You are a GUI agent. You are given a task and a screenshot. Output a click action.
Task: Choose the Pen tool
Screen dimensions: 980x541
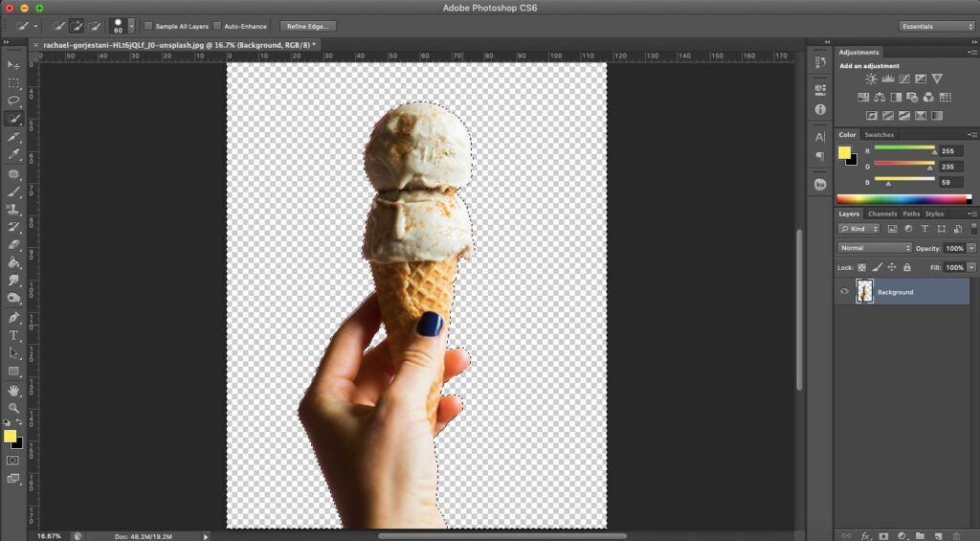[x=13, y=317]
